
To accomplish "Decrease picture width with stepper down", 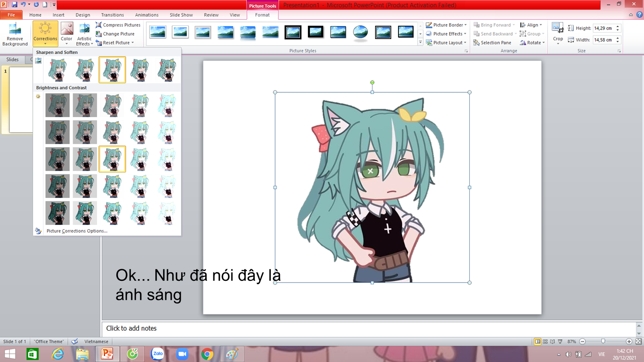I will point(618,42).
